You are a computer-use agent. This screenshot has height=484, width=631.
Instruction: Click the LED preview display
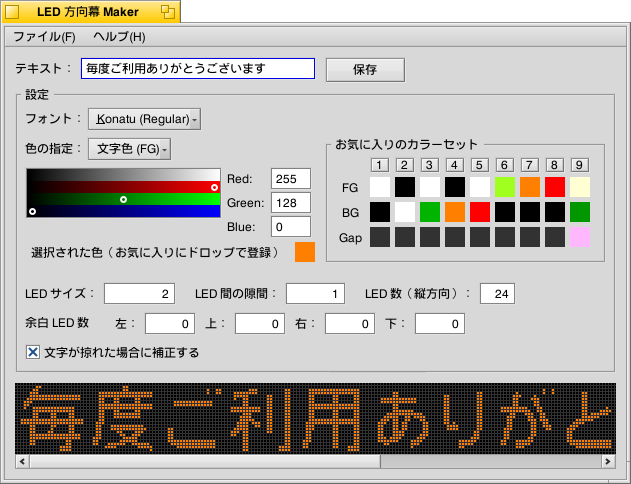click(316, 418)
